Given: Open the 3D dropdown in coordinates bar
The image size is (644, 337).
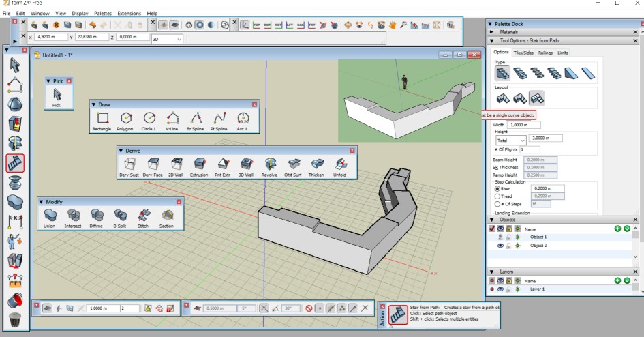Looking at the screenshot, I should (167, 39).
